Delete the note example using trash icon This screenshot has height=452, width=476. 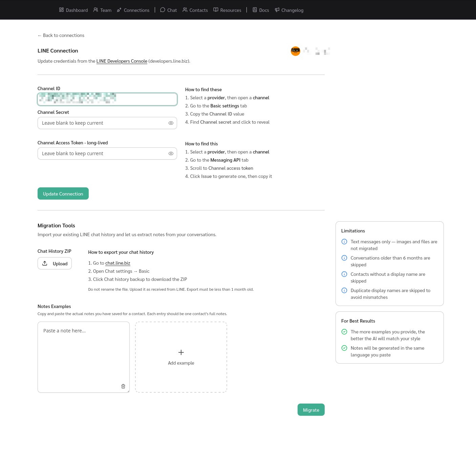click(123, 386)
